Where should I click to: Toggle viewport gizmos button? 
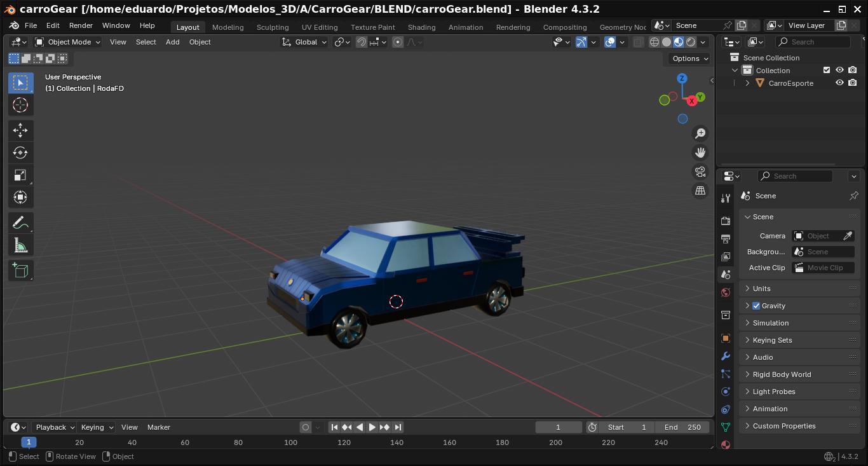coord(581,42)
